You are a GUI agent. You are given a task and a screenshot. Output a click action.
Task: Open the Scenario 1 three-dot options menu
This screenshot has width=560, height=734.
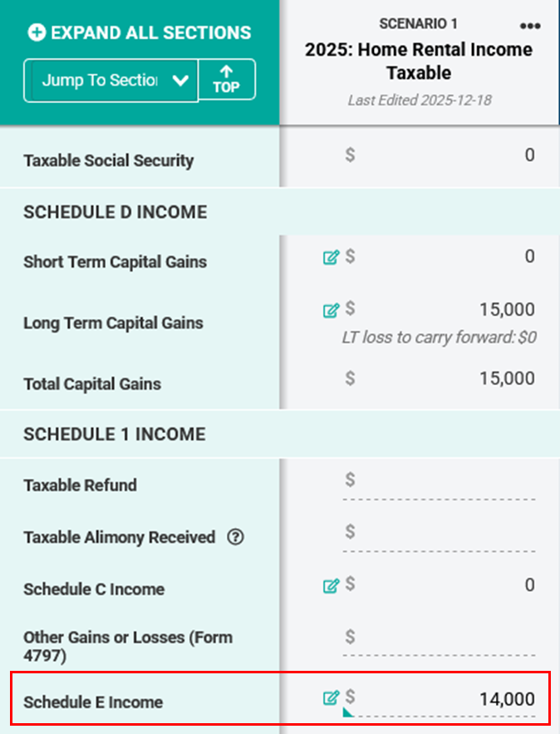coord(529,25)
